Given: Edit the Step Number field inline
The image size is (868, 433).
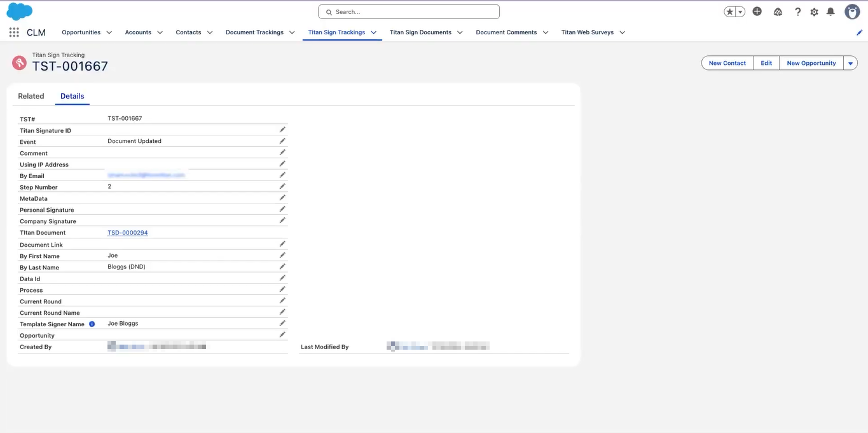Looking at the screenshot, I should pyautogui.click(x=282, y=186).
